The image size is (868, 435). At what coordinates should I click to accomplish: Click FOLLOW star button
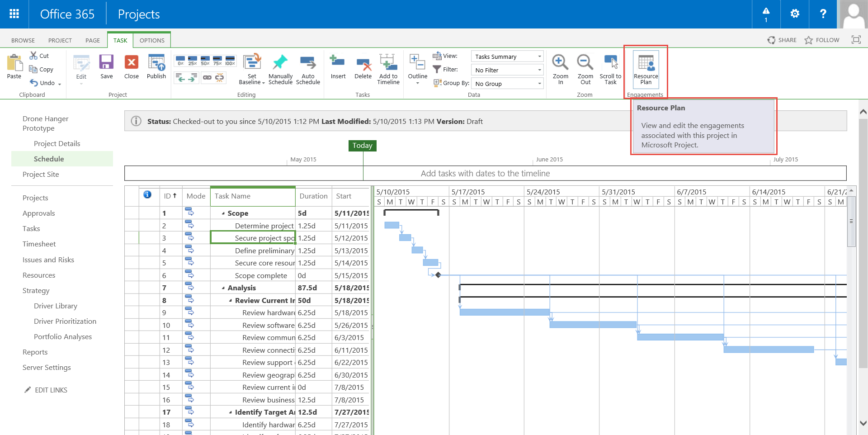[x=822, y=40]
